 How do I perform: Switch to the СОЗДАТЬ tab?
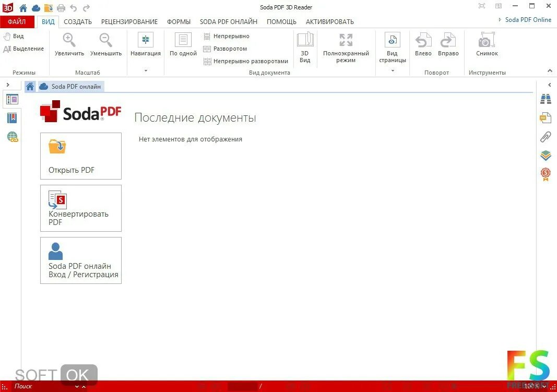(x=78, y=21)
